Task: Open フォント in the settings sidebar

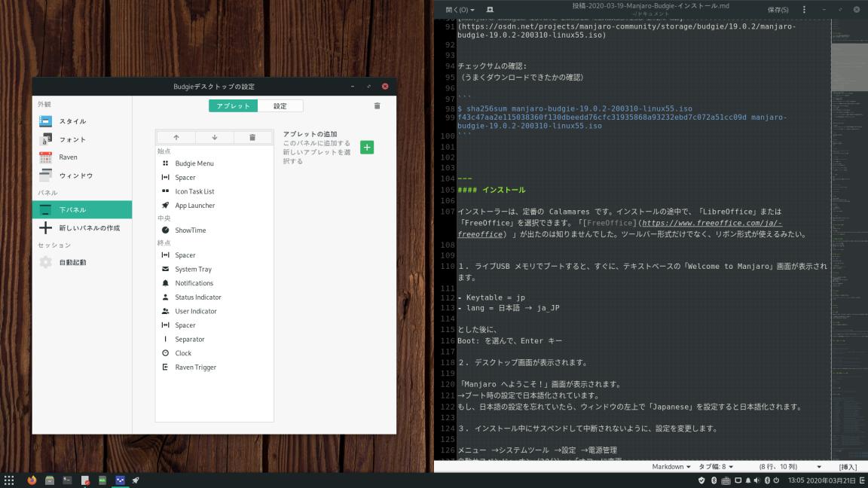Action: click(x=82, y=139)
